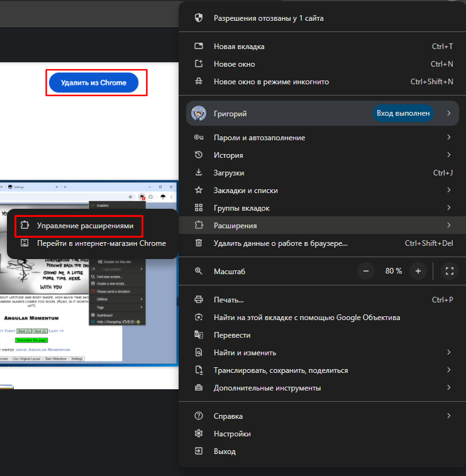Click the Google Lens icon in the menu
Image resolution: width=466 pixels, height=476 pixels.
coord(199,318)
